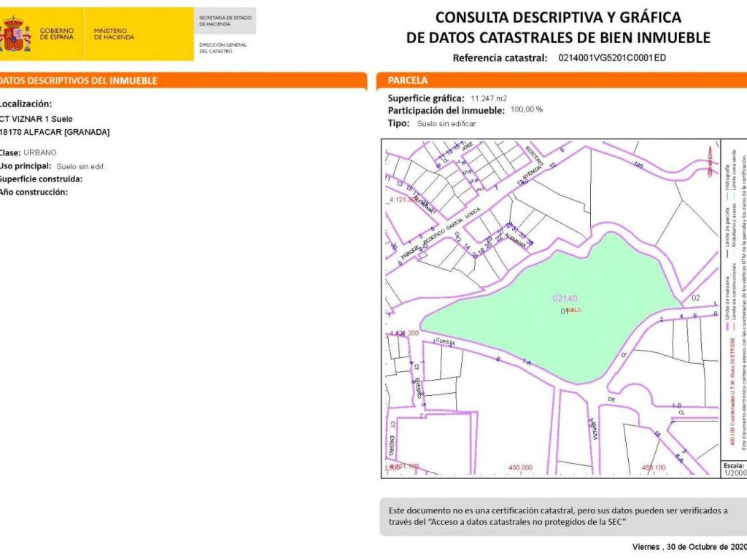Click 'DATOS DESCRIPTIVOS DEL INMUEBLE' orange header

pos(183,80)
